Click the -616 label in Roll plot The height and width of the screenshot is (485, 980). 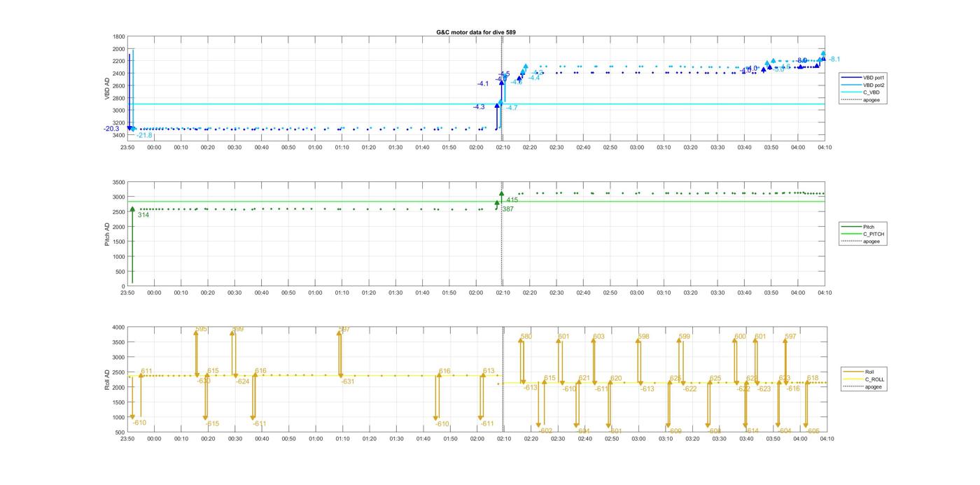point(793,389)
